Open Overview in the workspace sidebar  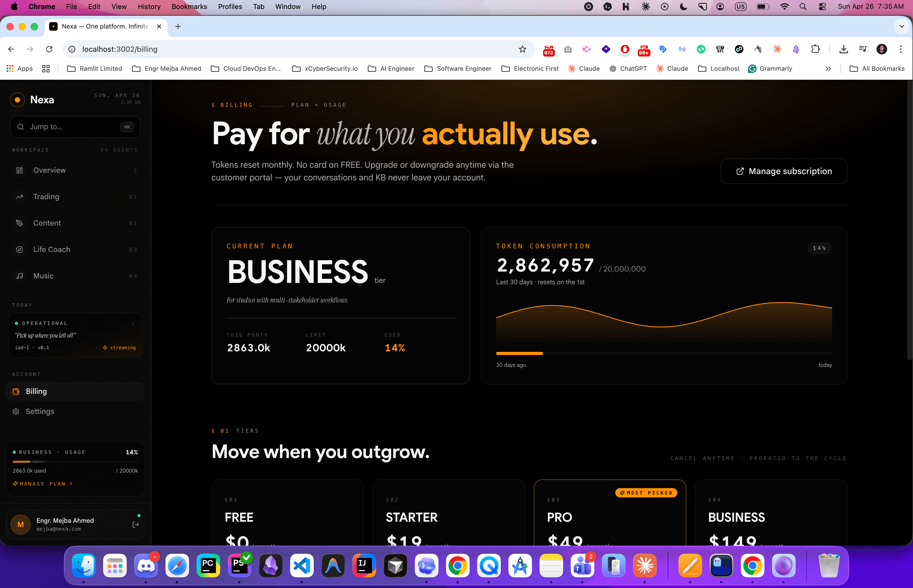(75, 170)
